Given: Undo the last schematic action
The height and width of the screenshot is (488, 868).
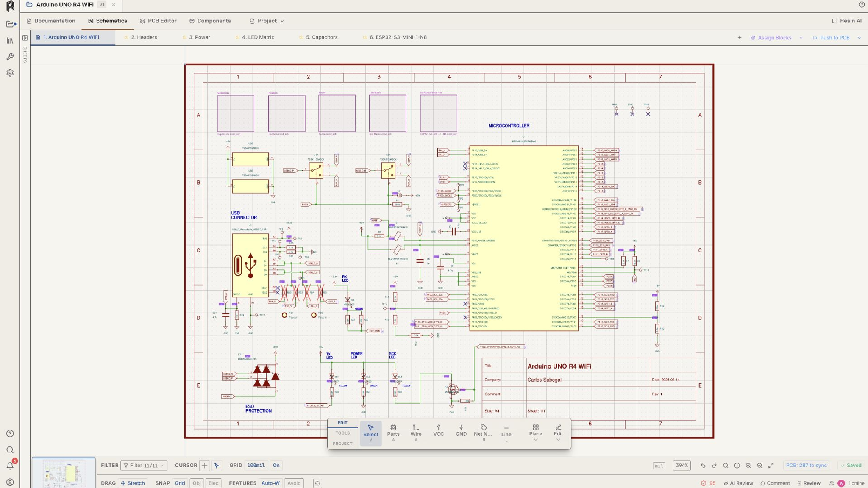Looking at the screenshot, I should (703, 466).
